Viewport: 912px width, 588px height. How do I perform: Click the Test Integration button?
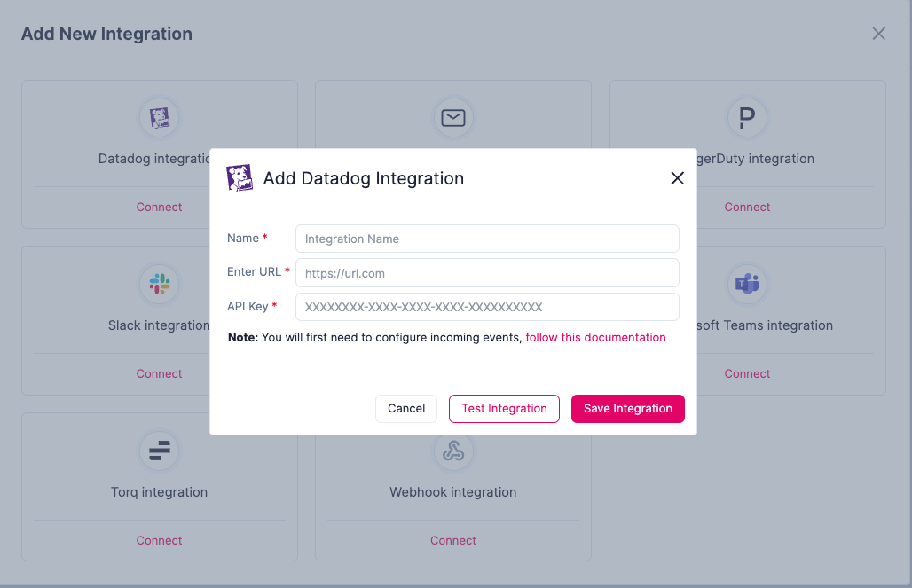pyautogui.click(x=504, y=409)
